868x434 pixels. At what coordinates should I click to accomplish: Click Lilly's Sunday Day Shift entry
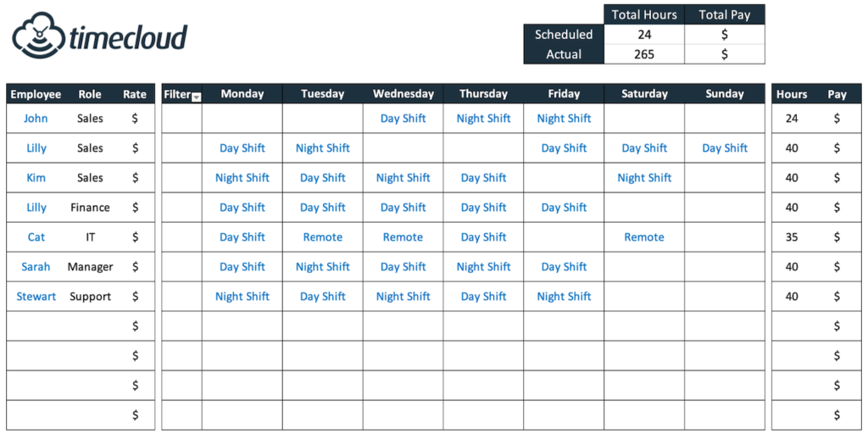tap(725, 148)
